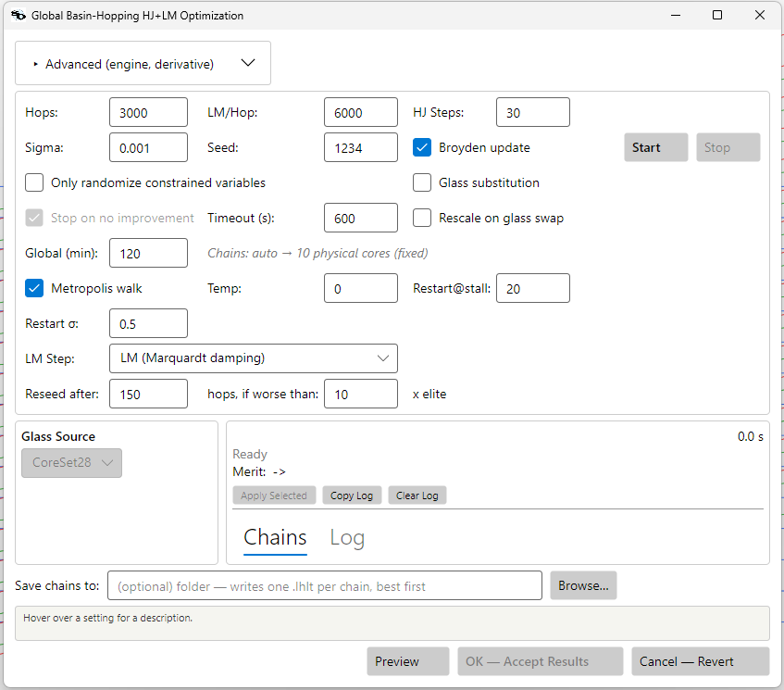Maximize the optimization dialog window
The width and height of the screenshot is (784, 690).
pyautogui.click(x=717, y=16)
